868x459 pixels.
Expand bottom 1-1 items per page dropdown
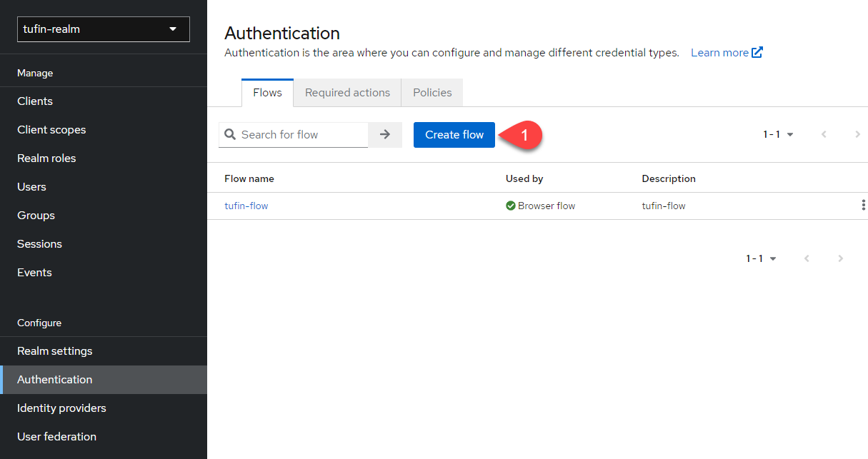(761, 258)
